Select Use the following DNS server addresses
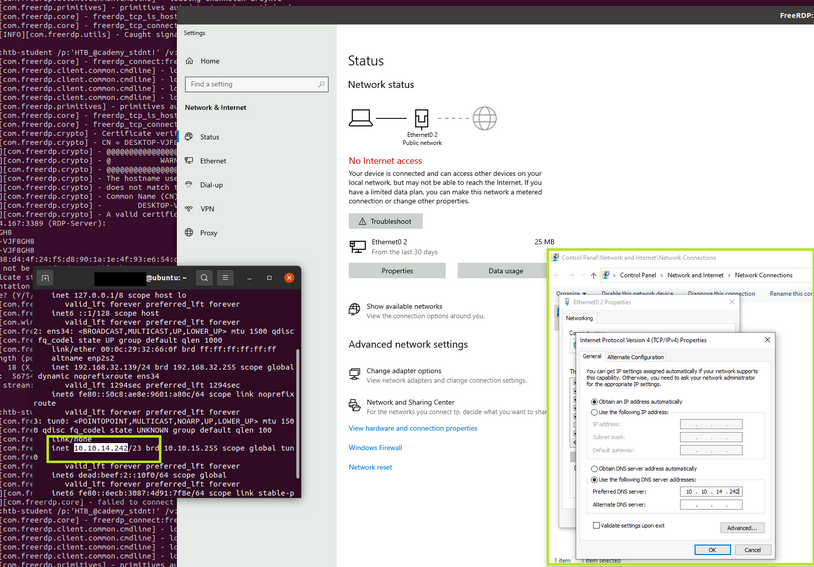 pyautogui.click(x=644, y=480)
